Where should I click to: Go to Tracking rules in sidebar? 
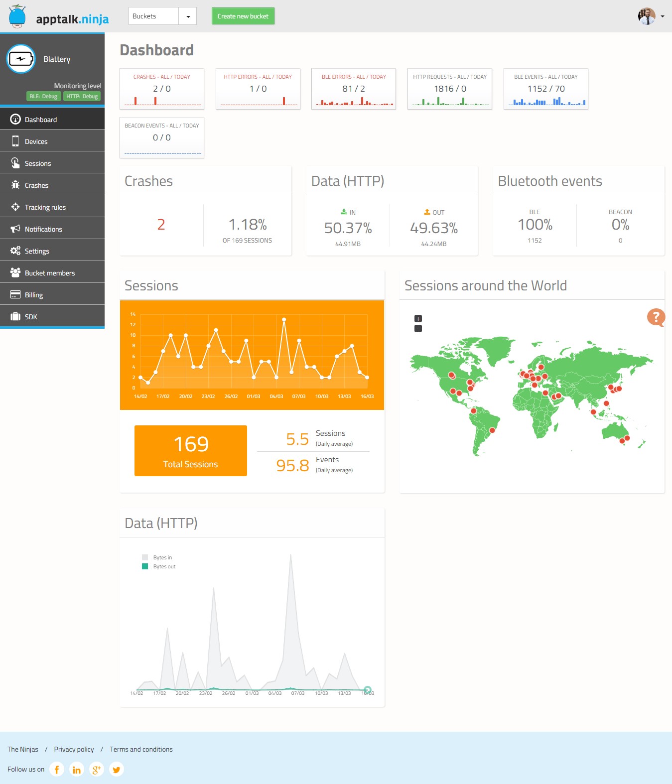pos(45,207)
